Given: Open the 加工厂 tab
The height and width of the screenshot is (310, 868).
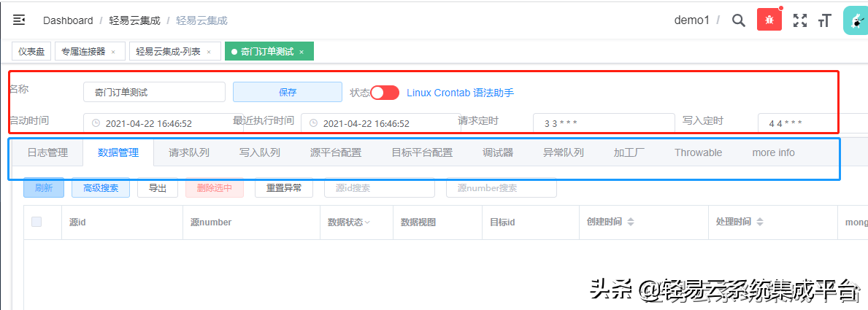Looking at the screenshot, I should coord(629,152).
